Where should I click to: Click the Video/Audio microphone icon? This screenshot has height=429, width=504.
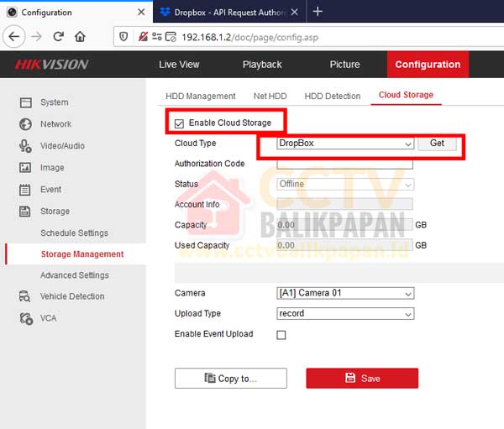point(25,146)
